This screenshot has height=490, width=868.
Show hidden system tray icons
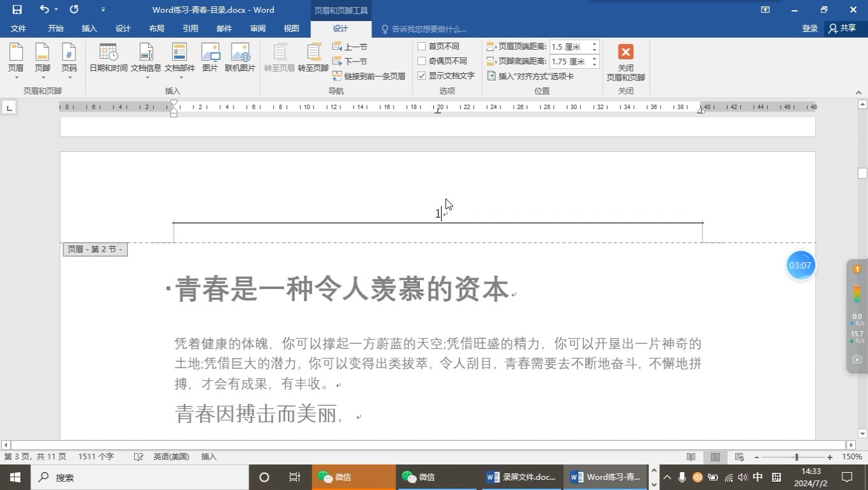click(x=667, y=477)
